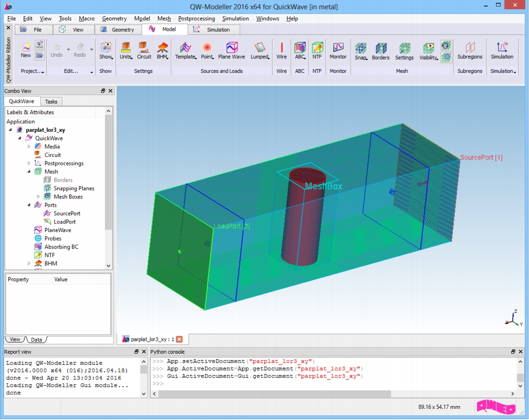The width and height of the screenshot is (529, 420).
Task: Close the parplat_lor3_xy : 1 document tab
Action: tap(180, 339)
